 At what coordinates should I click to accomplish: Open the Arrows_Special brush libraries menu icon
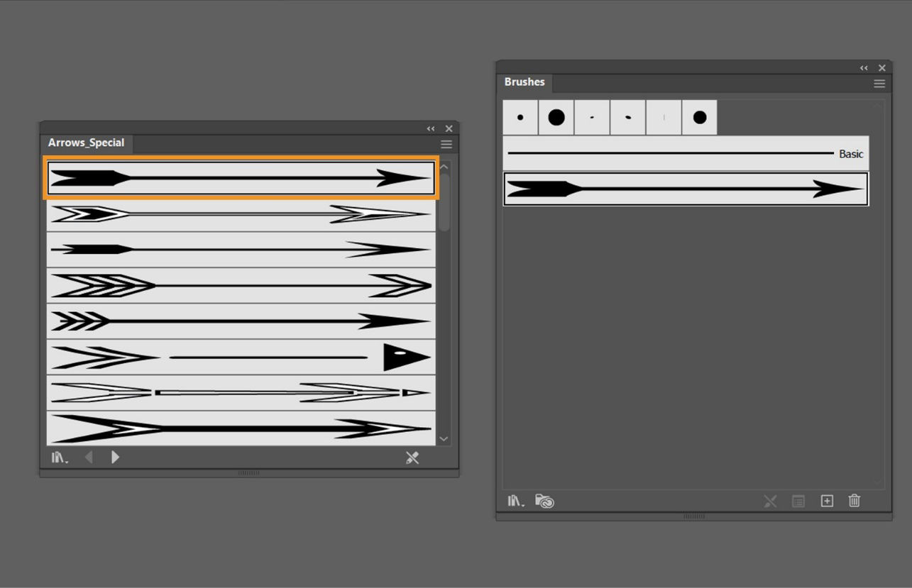point(60,457)
